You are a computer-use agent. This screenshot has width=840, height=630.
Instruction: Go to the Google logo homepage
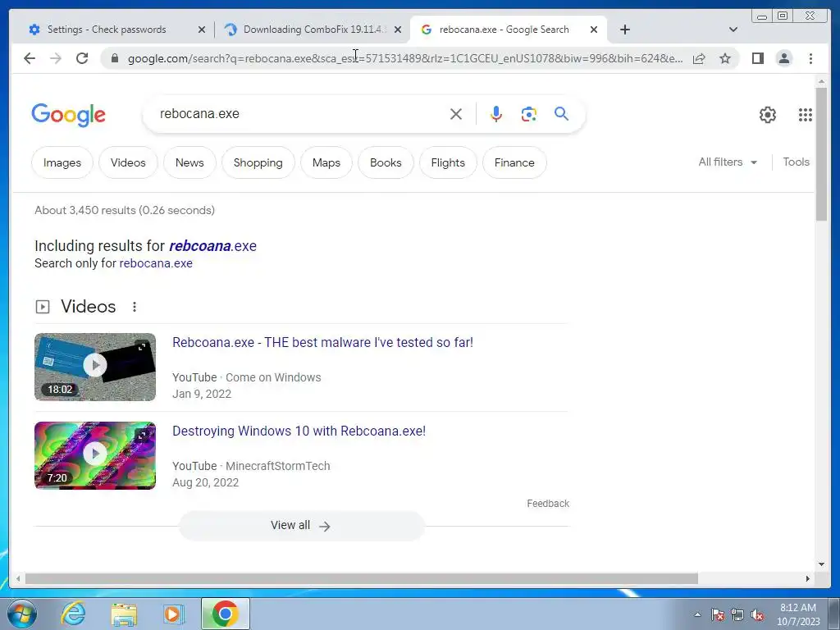tap(69, 115)
